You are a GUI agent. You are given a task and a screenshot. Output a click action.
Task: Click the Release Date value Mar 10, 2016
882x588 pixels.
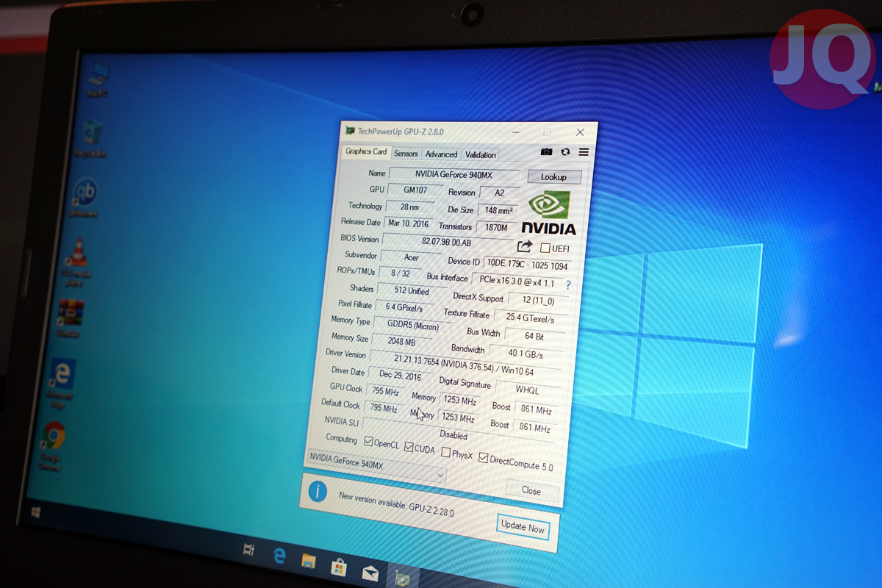pos(409,223)
